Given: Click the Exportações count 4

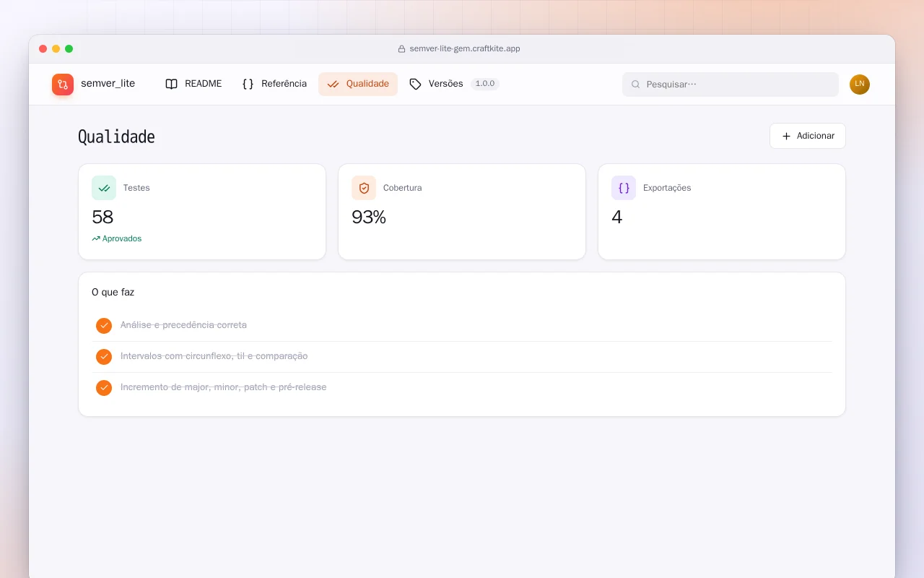Looking at the screenshot, I should click(x=617, y=217).
